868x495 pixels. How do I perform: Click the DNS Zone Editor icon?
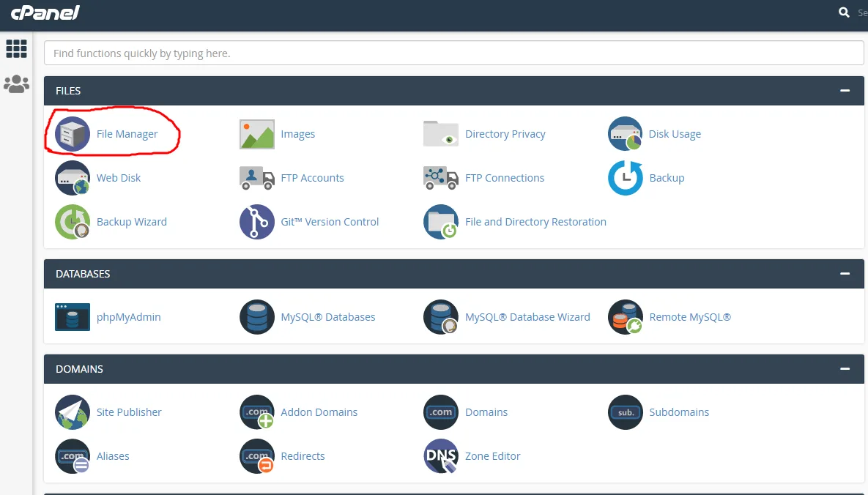click(441, 455)
